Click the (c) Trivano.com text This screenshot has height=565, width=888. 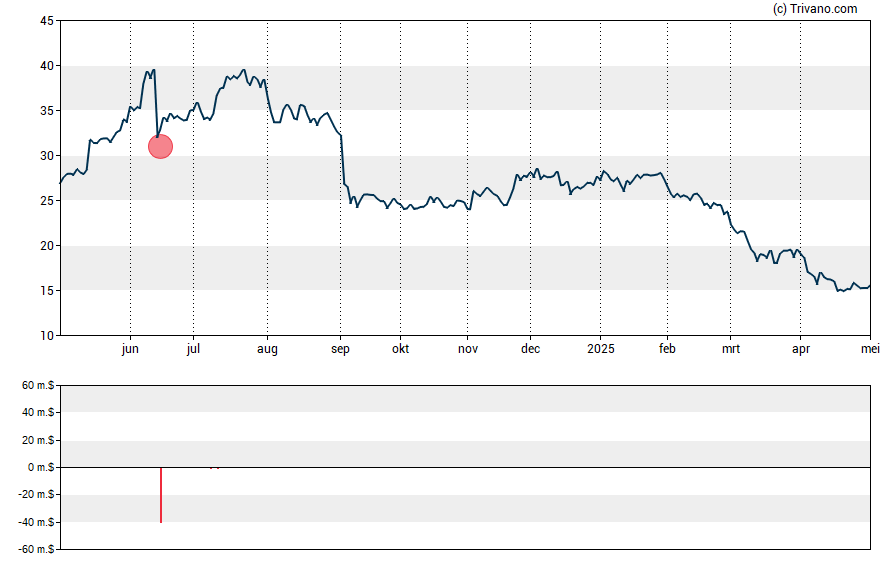(815, 8)
